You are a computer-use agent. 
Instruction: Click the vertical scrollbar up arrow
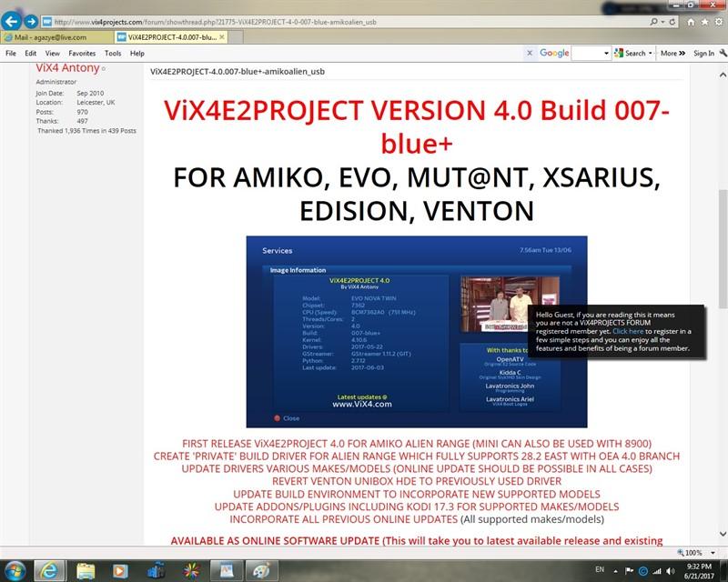click(723, 75)
